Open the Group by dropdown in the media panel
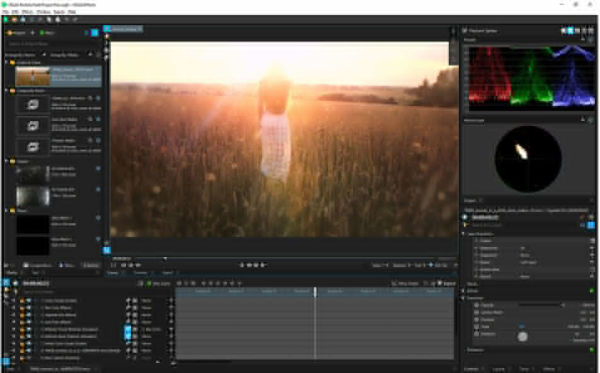This screenshot has height=373, width=600. click(71, 55)
